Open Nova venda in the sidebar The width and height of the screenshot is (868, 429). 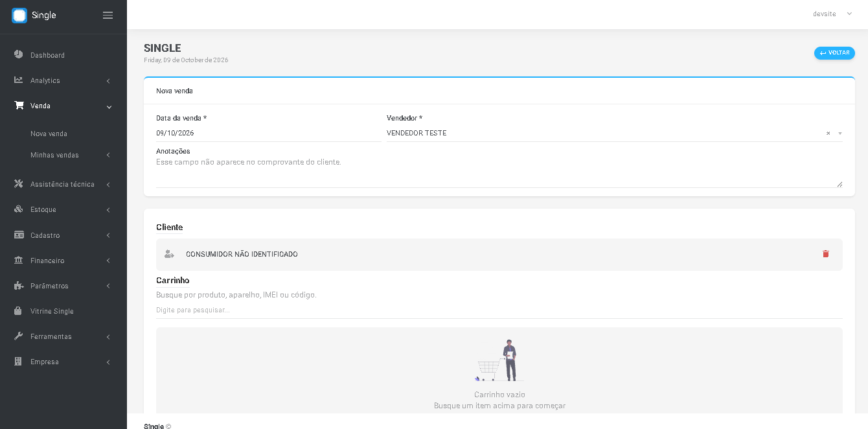pos(49,133)
